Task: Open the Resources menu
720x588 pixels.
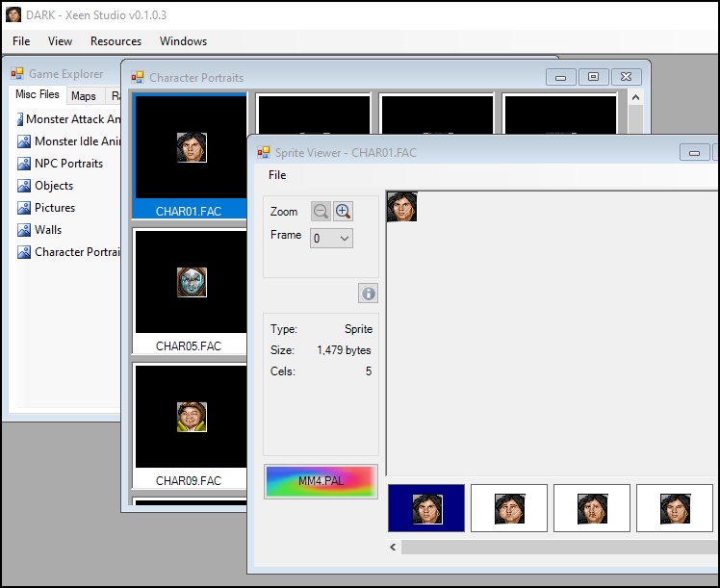Action: [x=116, y=41]
